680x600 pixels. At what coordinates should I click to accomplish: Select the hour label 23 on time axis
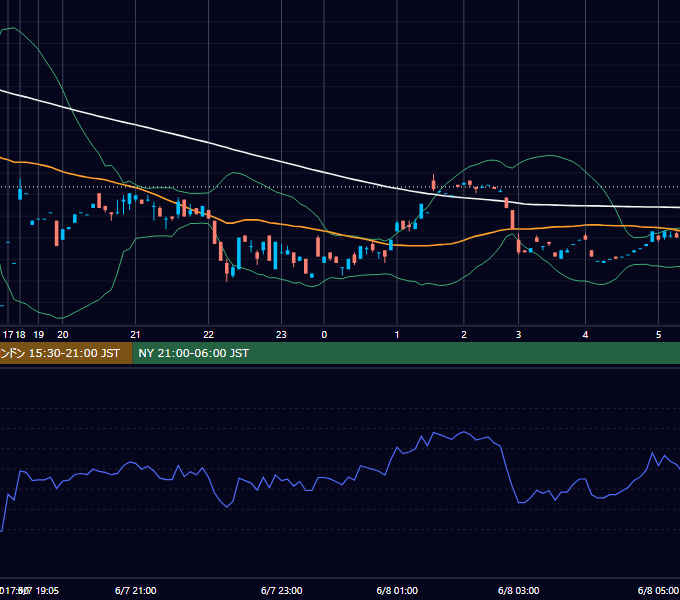[x=281, y=335]
